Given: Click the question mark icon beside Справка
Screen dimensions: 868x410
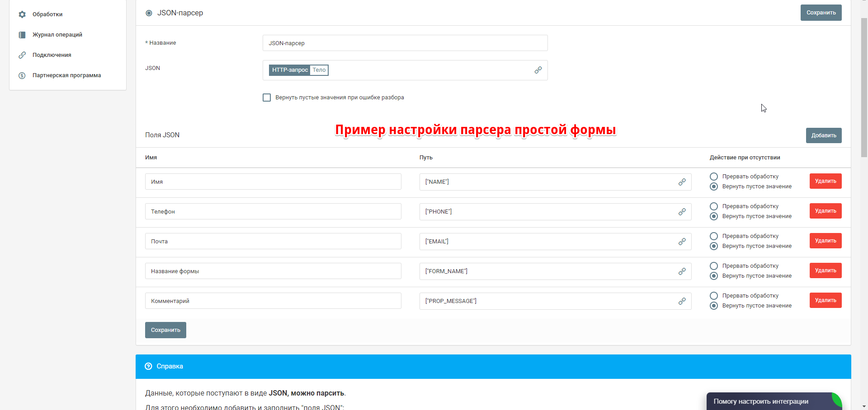Looking at the screenshot, I should 148,366.
